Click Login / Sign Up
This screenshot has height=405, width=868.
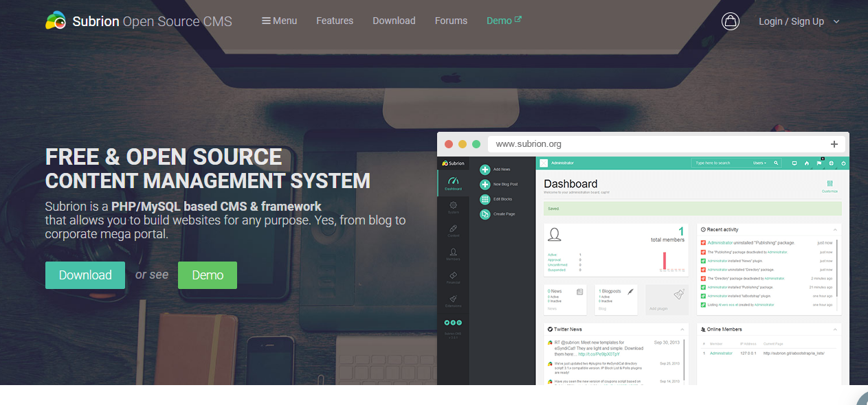791,21
